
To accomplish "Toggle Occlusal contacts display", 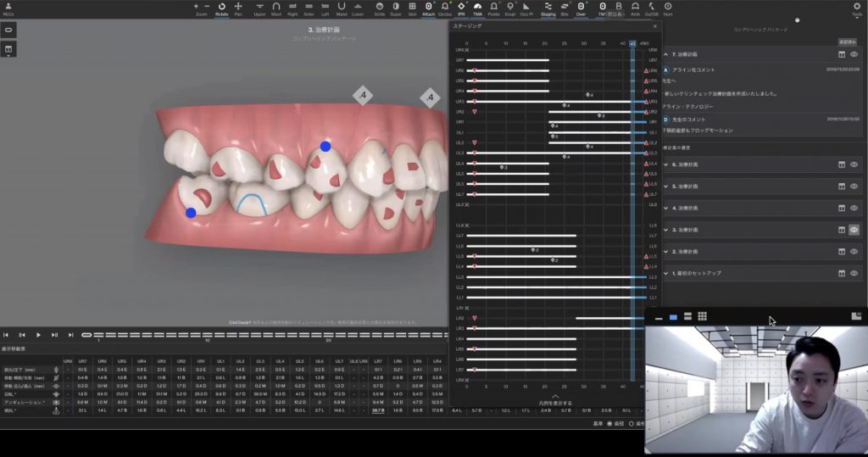I will pos(444,8).
